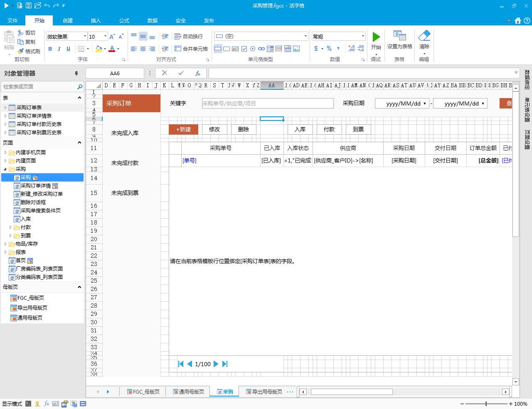Align cell content to top
This screenshot has width=532, height=409.
coord(134,36)
